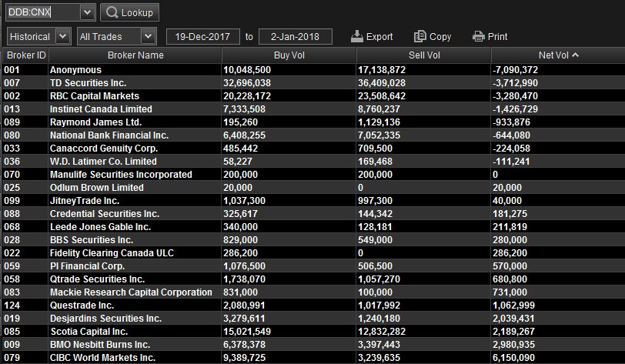The width and height of the screenshot is (625, 364).
Task: Click the Copy text button
Action: click(440, 37)
